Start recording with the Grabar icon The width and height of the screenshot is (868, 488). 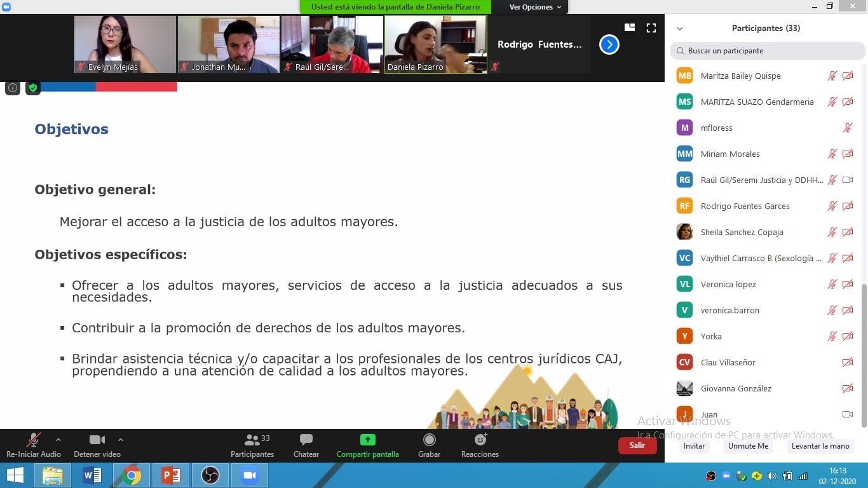click(429, 440)
